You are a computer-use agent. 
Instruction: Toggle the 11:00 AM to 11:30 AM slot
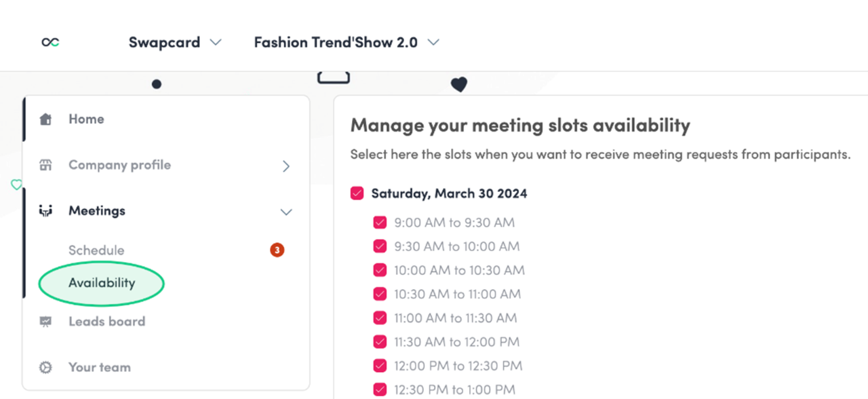point(380,318)
